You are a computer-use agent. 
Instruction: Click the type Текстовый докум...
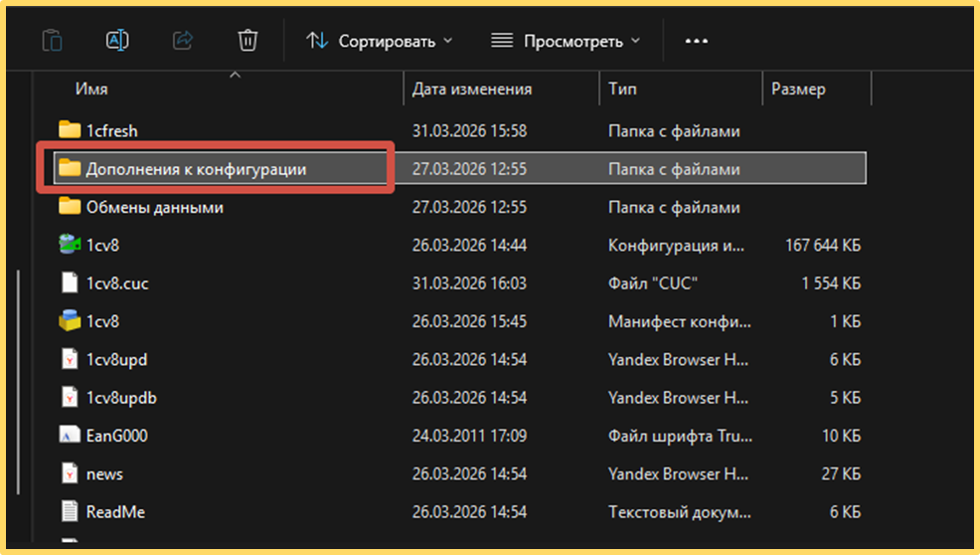(x=680, y=512)
